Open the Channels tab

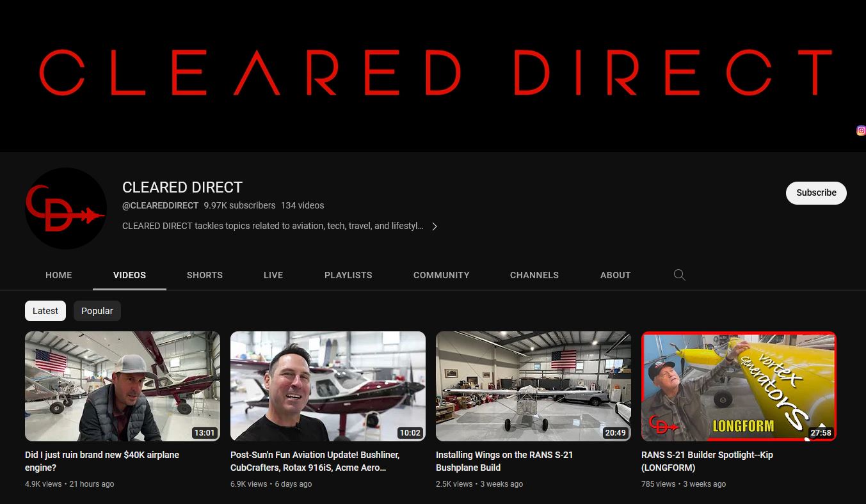pos(534,275)
